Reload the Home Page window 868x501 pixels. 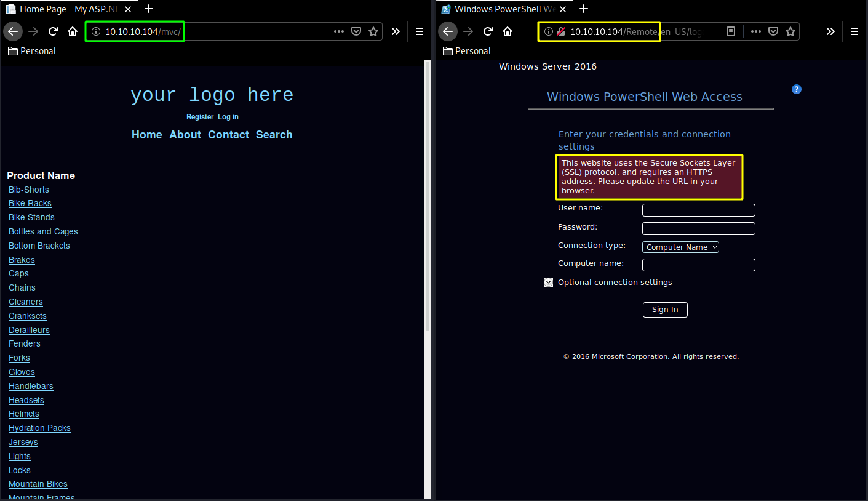54,31
